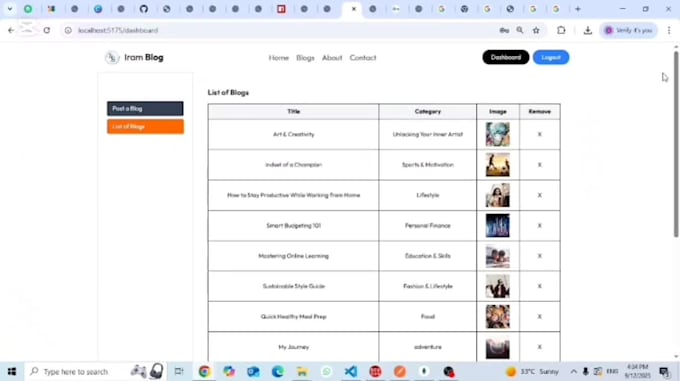
Task: Bookmark this page with star icon
Action: tap(536, 30)
